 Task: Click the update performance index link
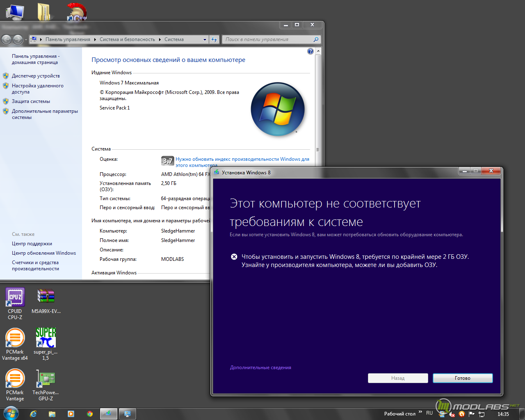point(242,162)
